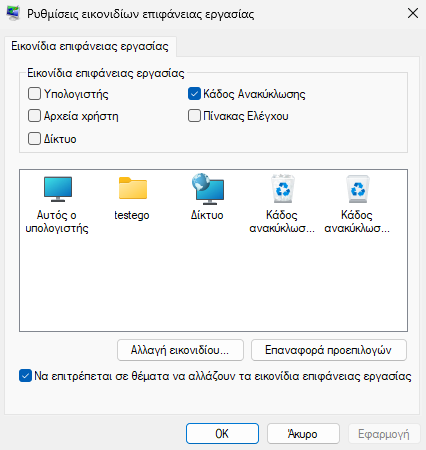Uncheck the Κάδος Ανακύκλωσης checkbox
426x450 pixels.
tap(194, 94)
